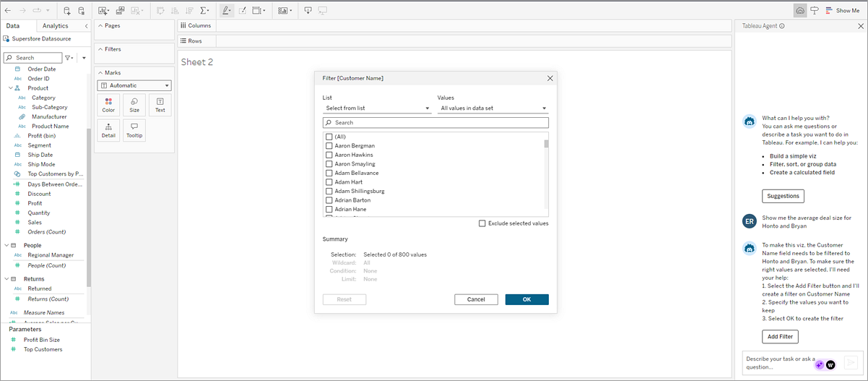The height and width of the screenshot is (381, 868).
Task: Click Cancel in the Filter dialog
Action: click(x=476, y=299)
